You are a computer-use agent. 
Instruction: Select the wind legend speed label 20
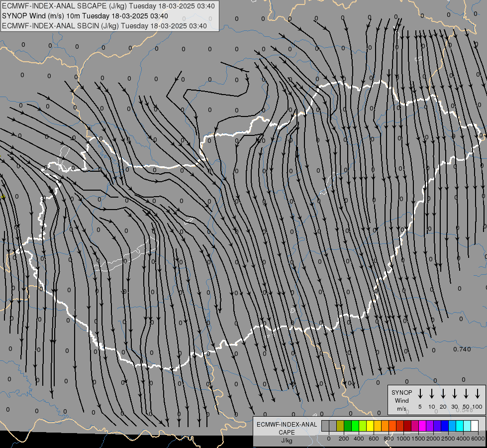[443, 407]
